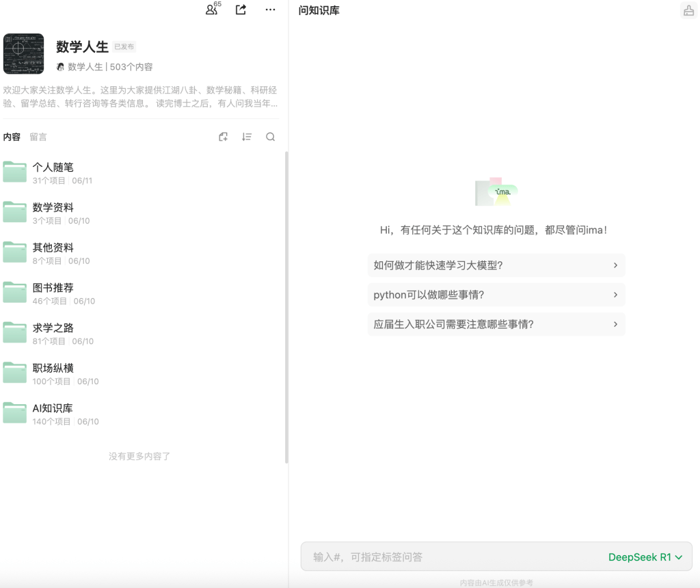Open the 个人随笔 folder
The width and height of the screenshot is (700, 588).
point(53,168)
